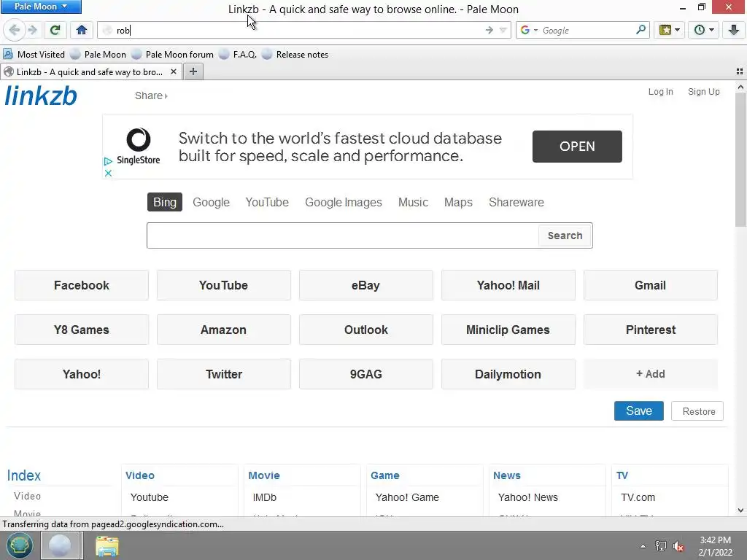
Task: Open the Y8 Games shortcut tile
Action: coord(82,330)
